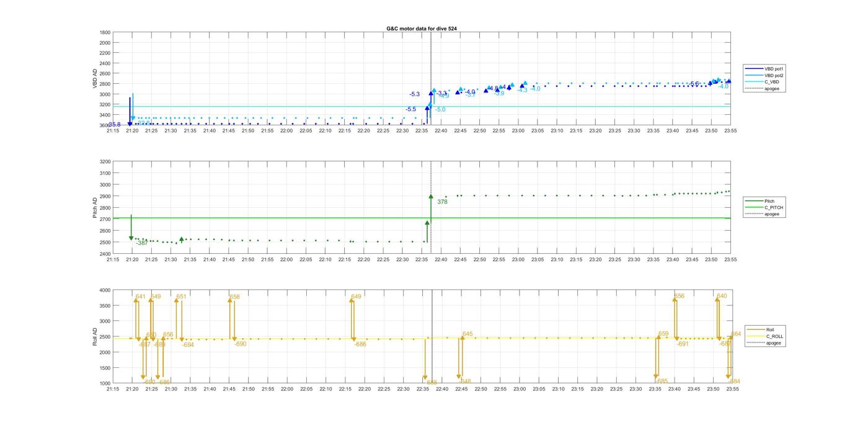The width and height of the screenshot is (868, 430).
Task: Click the pitch down-arrow near 21:20
Action: click(x=131, y=228)
